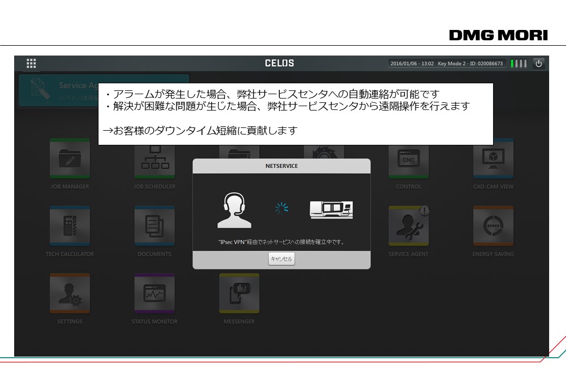Screen dimensions: 566x392
Task: Open the app grid menu icon
Action: [x=31, y=64]
